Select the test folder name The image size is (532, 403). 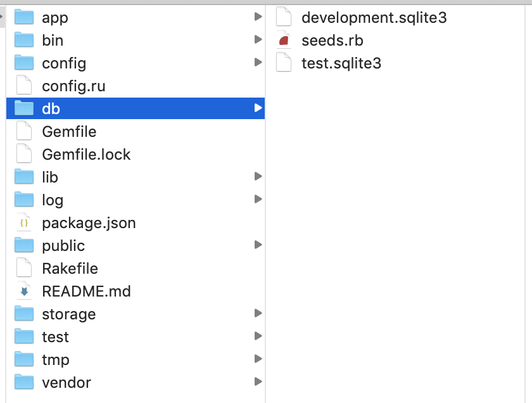click(x=55, y=337)
